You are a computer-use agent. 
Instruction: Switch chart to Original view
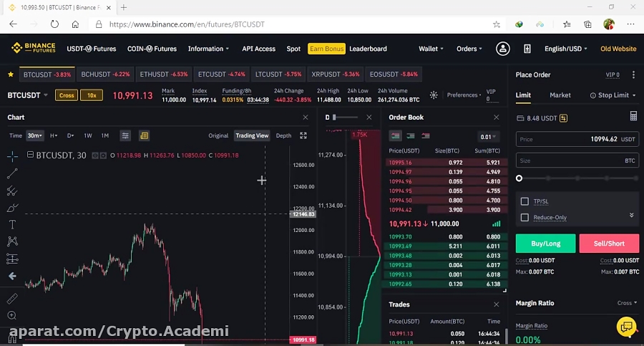point(218,135)
